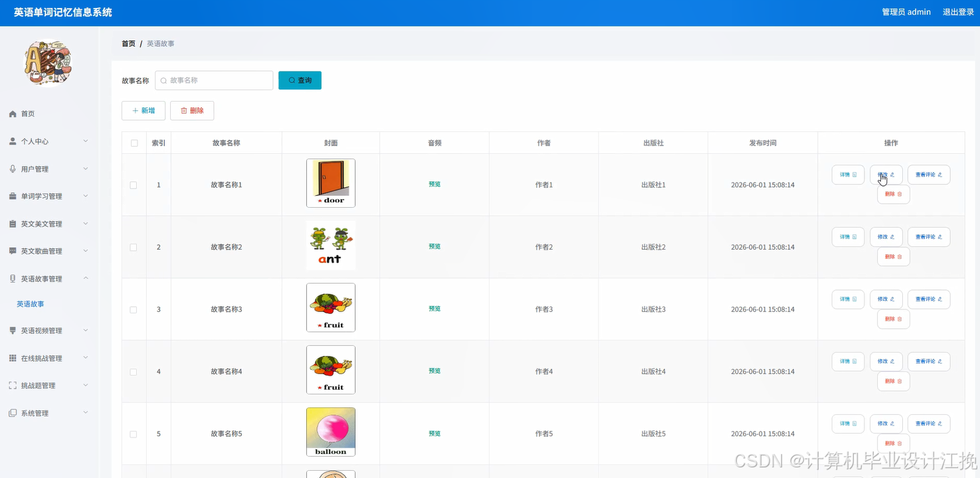Click the 查询 search button
Image resolution: width=980 pixels, height=478 pixels.
(300, 80)
